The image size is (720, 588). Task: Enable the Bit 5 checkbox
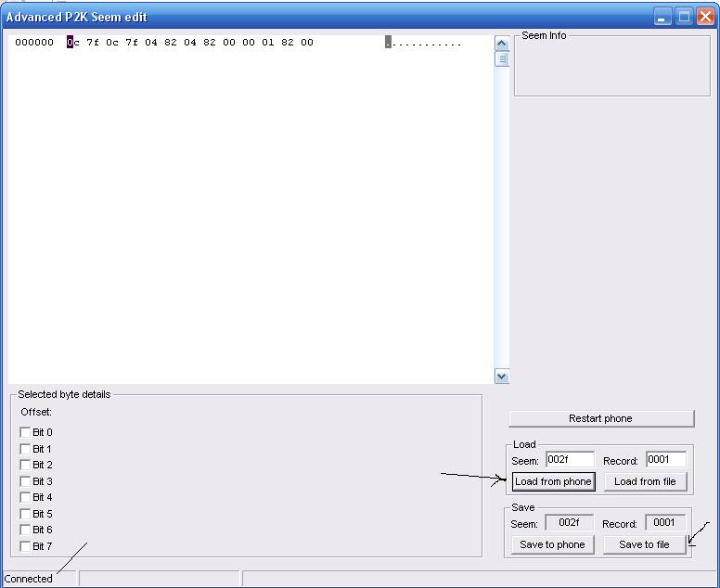click(25, 514)
